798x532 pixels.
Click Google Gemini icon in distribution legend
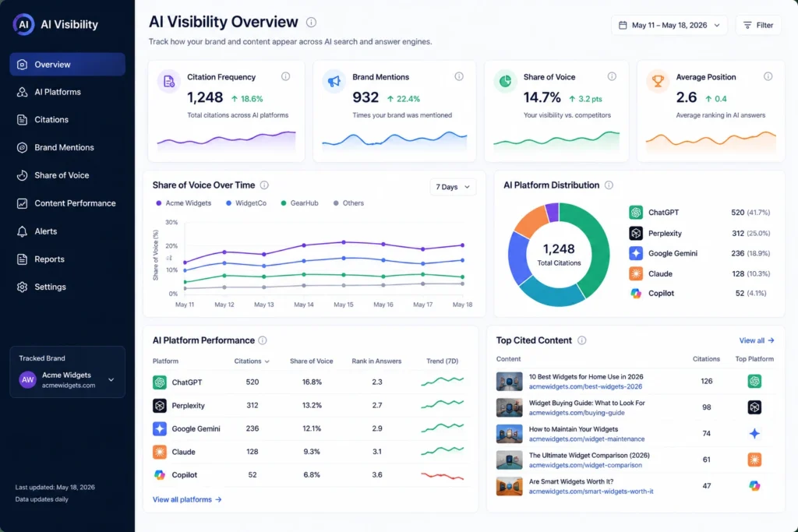(636, 253)
